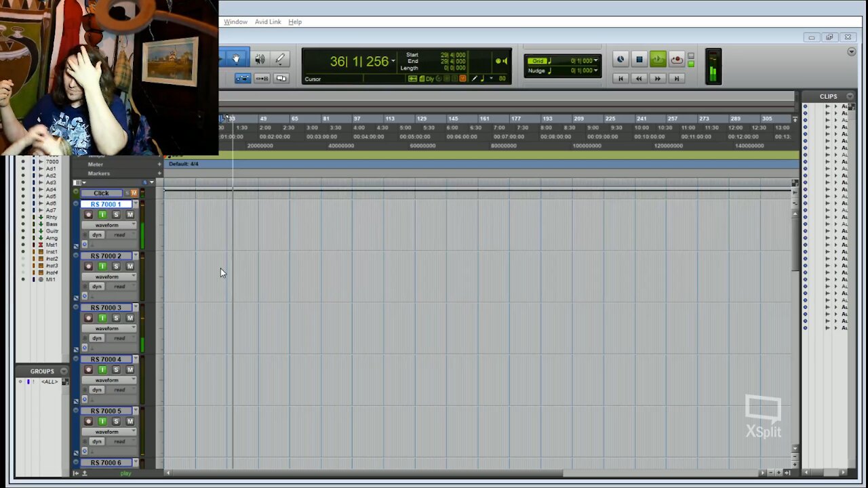Select the ALL group entry
Image resolution: width=868 pixels, height=488 pixels.
[49, 382]
